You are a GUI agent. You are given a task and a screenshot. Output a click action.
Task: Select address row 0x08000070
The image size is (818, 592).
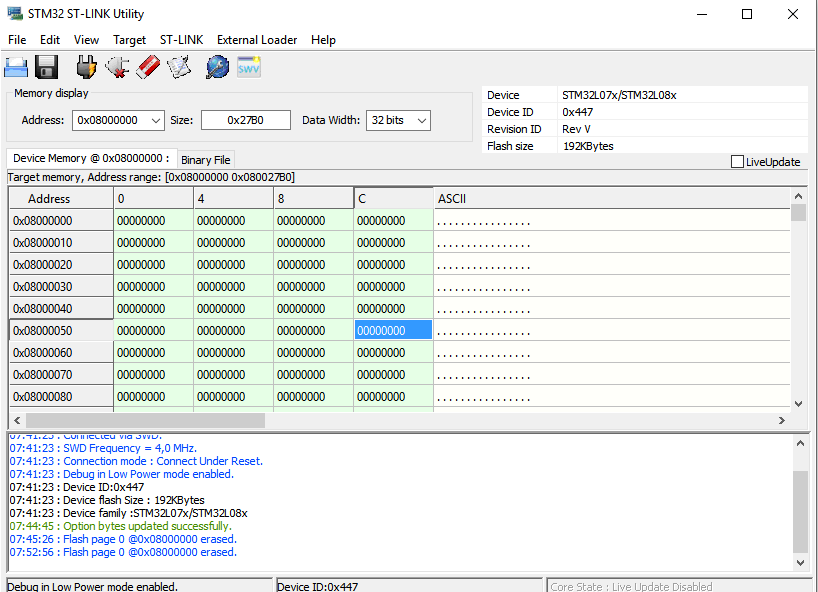pyautogui.click(x=61, y=374)
